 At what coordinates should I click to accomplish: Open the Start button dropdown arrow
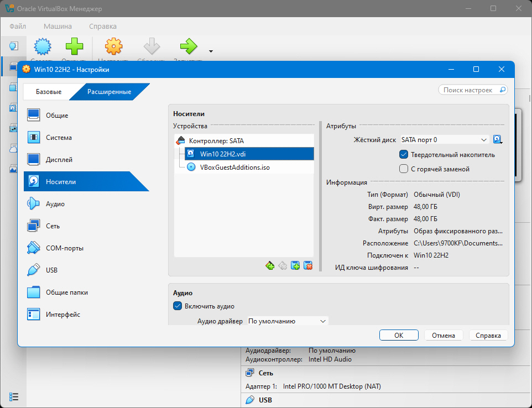point(211,51)
